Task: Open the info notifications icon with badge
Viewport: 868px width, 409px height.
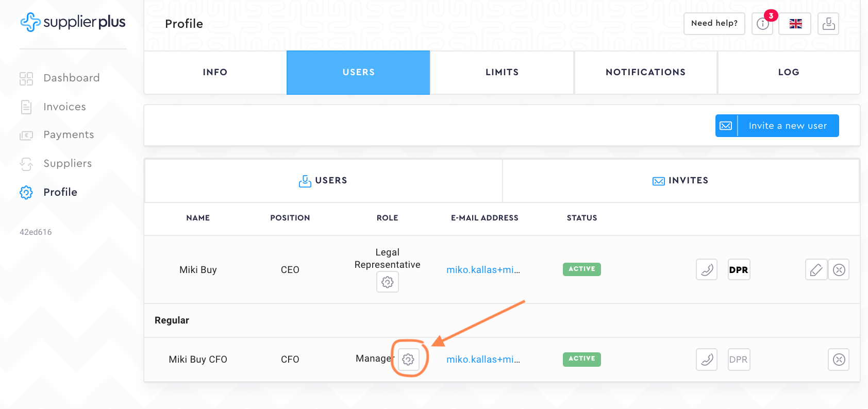Action: point(763,24)
